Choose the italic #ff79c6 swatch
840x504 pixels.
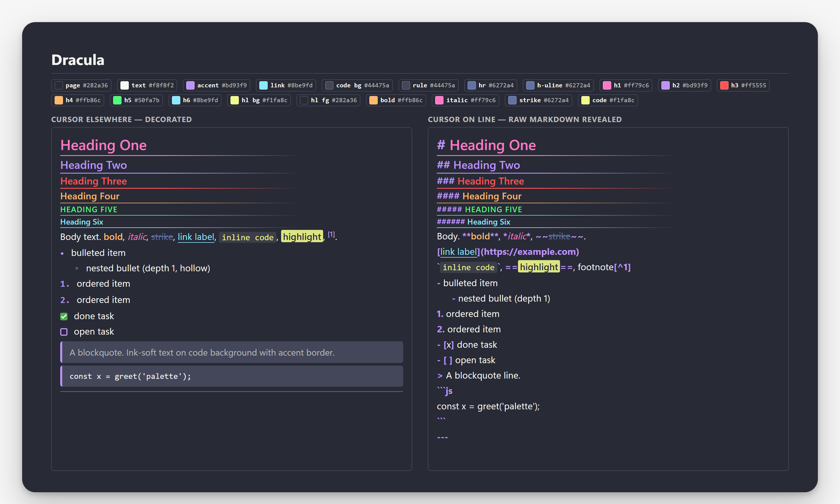pyautogui.click(x=465, y=100)
